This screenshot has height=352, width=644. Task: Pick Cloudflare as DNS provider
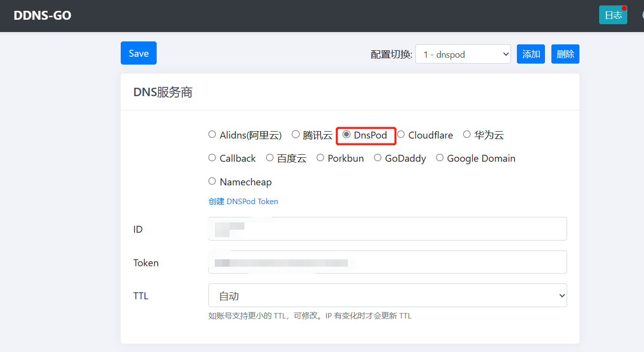coord(401,134)
